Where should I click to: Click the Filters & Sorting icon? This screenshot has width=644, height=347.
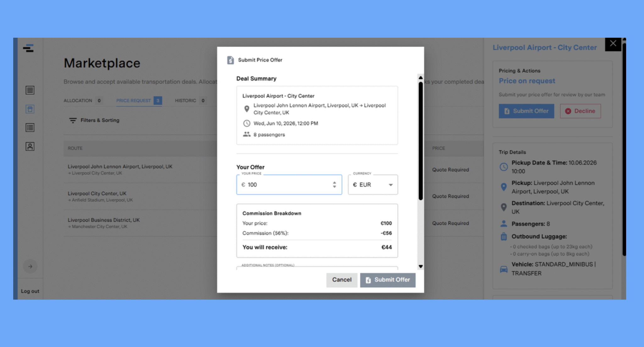point(73,120)
